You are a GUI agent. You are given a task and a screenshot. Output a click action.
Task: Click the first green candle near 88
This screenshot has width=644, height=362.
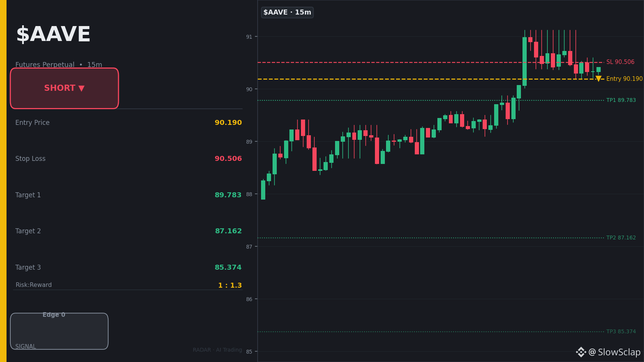pyautogui.click(x=263, y=190)
